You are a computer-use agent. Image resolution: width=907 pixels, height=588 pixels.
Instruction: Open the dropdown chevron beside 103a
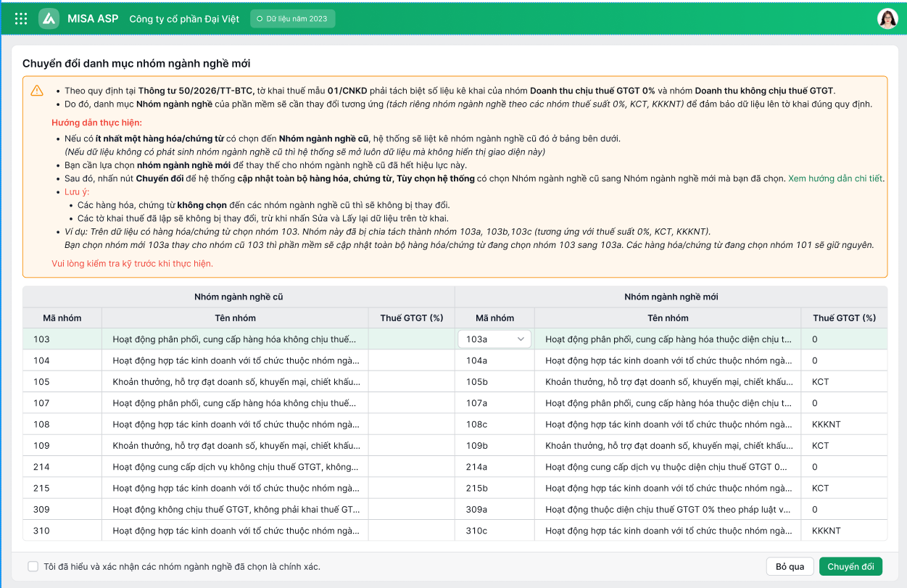click(521, 339)
